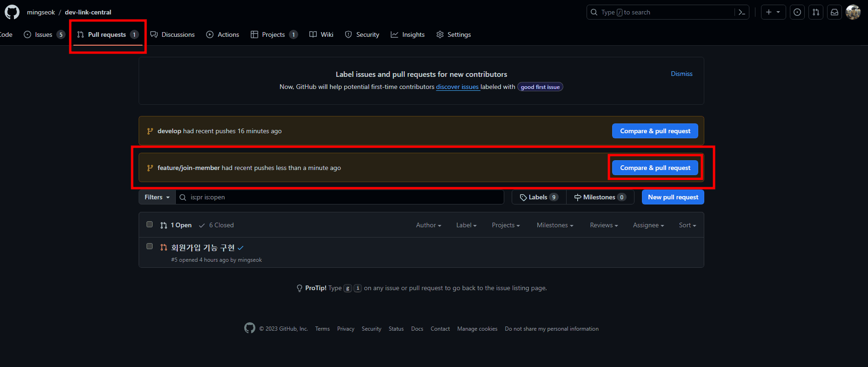Switch to the Actions tab
The image size is (868, 367).
[223, 34]
